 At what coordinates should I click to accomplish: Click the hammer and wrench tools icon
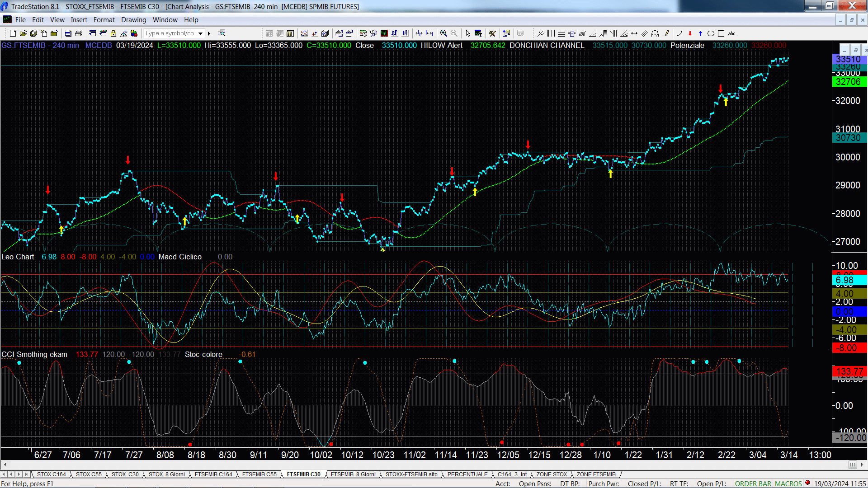pyautogui.click(x=492, y=33)
